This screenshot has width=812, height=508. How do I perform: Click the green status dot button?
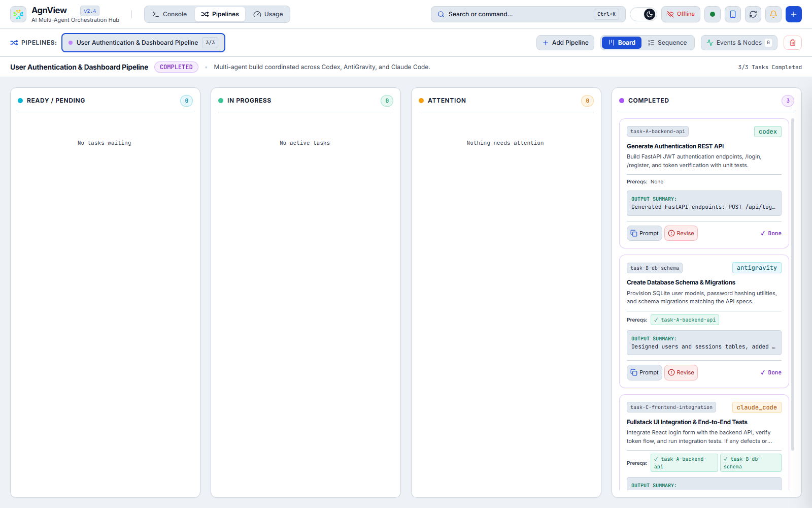713,14
